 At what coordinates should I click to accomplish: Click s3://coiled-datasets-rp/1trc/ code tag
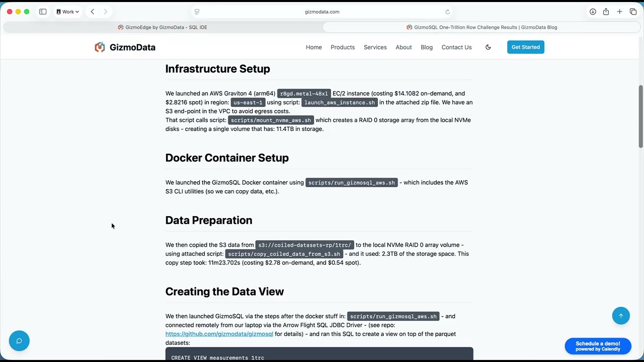[304, 245]
